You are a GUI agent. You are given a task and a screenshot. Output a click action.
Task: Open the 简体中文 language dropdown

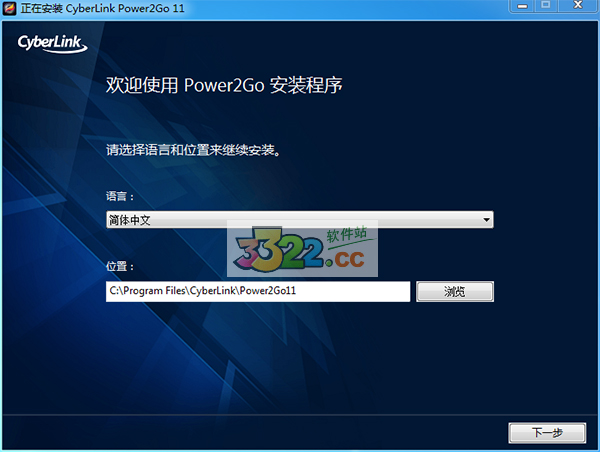click(x=300, y=220)
